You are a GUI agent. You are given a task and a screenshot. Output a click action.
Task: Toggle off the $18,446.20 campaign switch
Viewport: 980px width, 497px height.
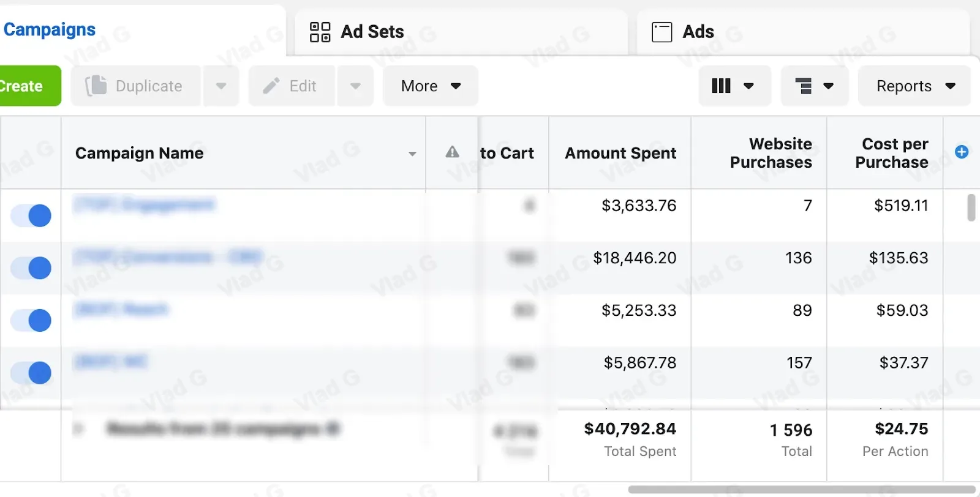(x=31, y=268)
